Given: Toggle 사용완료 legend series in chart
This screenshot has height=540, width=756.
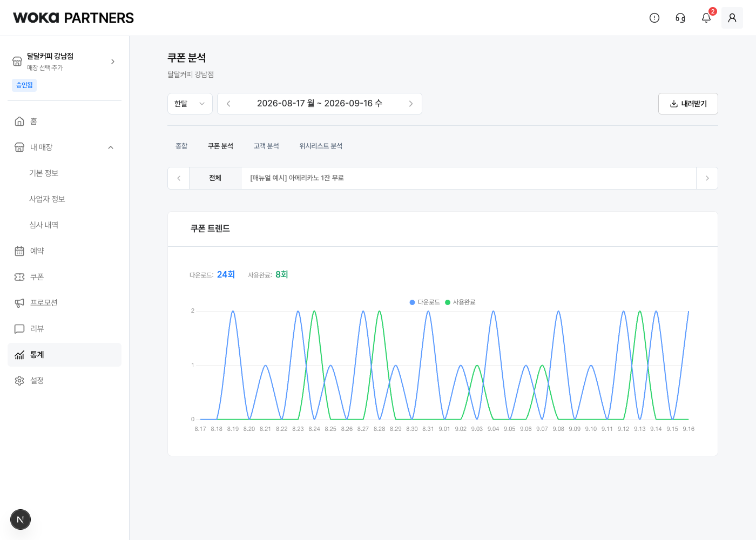Looking at the screenshot, I should [460, 302].
